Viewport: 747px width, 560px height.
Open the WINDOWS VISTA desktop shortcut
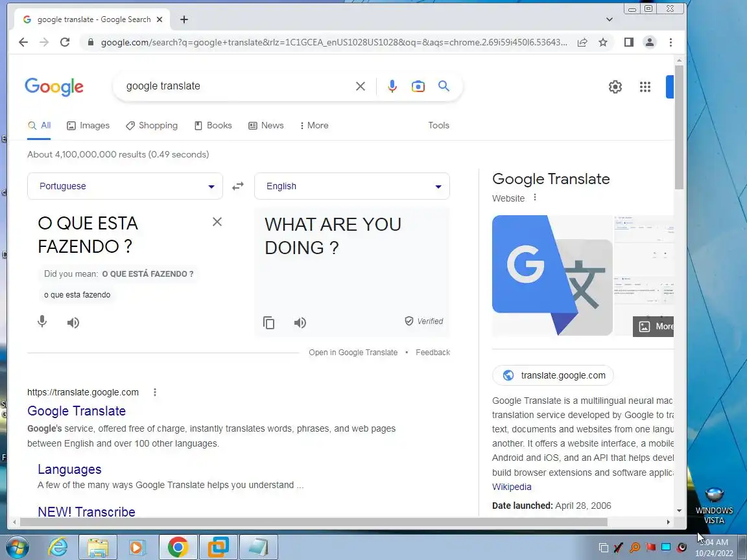[714, 506]
